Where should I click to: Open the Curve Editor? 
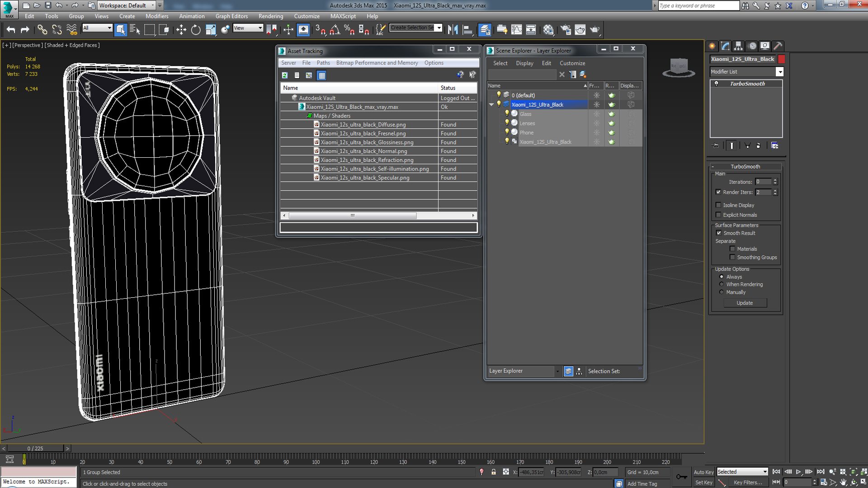click(516, 30)
